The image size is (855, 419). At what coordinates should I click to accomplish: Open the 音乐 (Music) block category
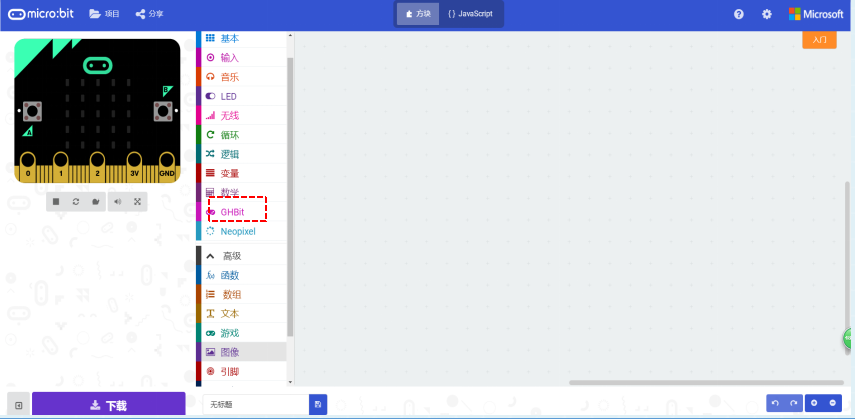point(241,77)
